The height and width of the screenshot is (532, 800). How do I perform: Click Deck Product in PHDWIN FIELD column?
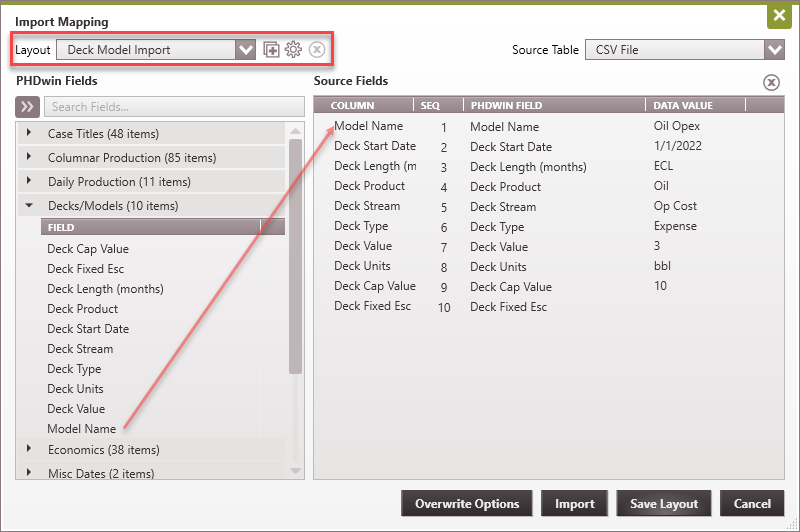click(x=505, y=187)
